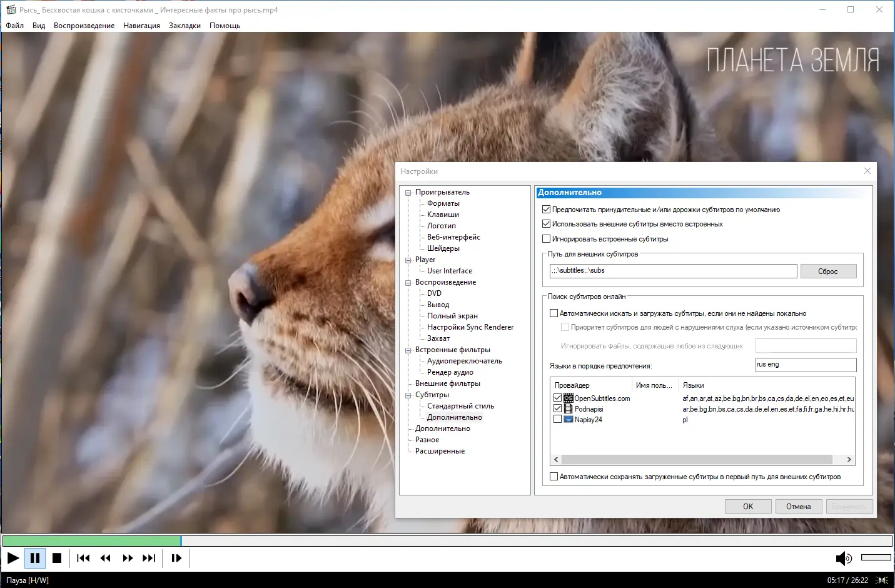Uncheck the Podnapisi provider
Screen dimensions: 895x588
[x=557, y=408]
